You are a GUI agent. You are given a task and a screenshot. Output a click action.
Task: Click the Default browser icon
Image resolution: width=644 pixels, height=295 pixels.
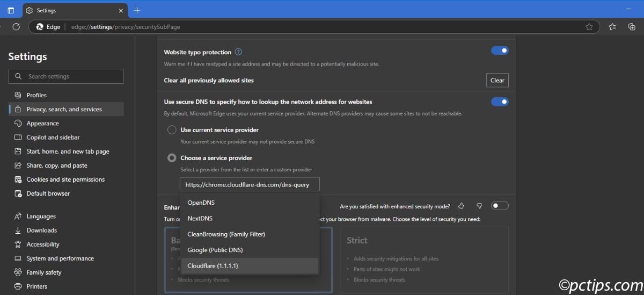(18, 193)
